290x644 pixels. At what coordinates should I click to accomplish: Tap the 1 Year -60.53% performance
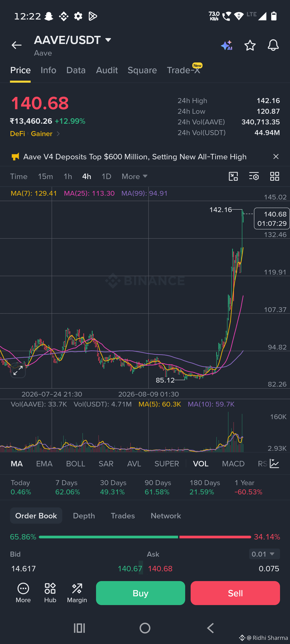pyautogui.click(x=248, y=487)
